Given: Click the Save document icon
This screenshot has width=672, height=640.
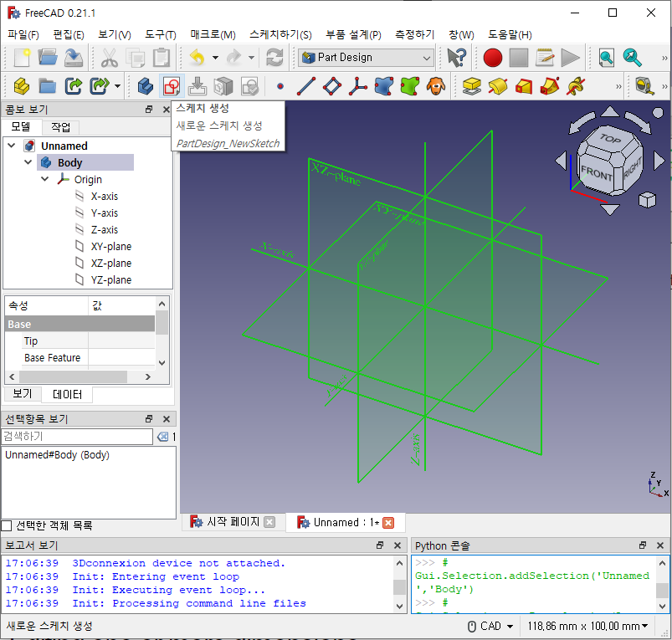Looking at the screenshot, I should pyautogui.click(x=74, y=58).
